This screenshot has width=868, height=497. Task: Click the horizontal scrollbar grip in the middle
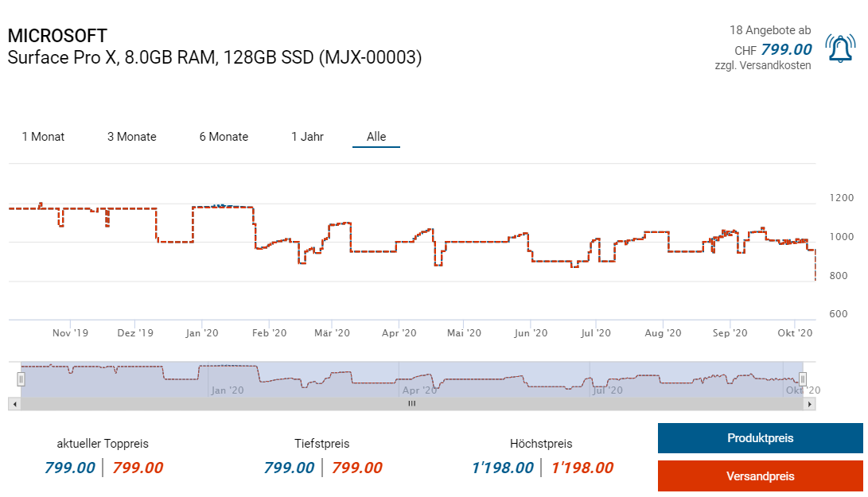pyautogui.click(x=411, y=404)
